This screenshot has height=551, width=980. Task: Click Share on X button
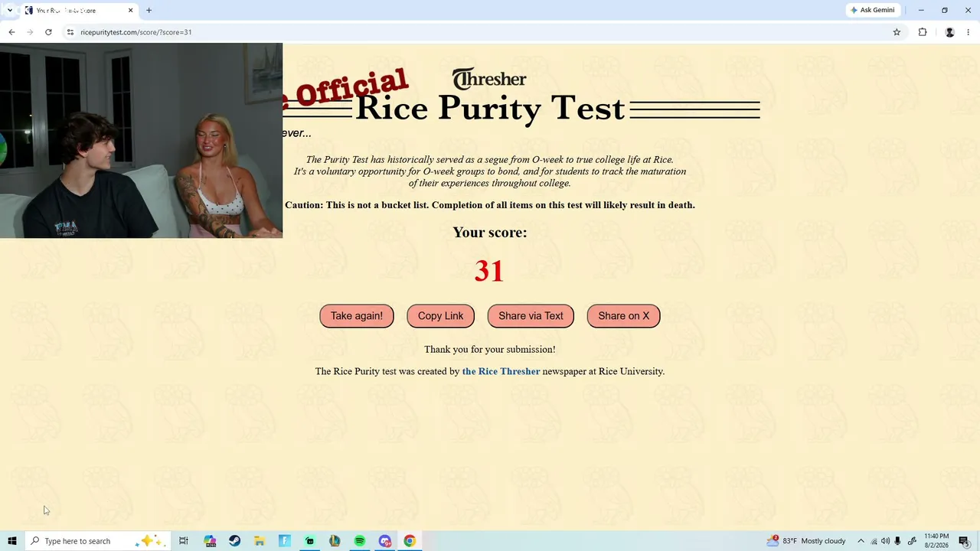623,316
